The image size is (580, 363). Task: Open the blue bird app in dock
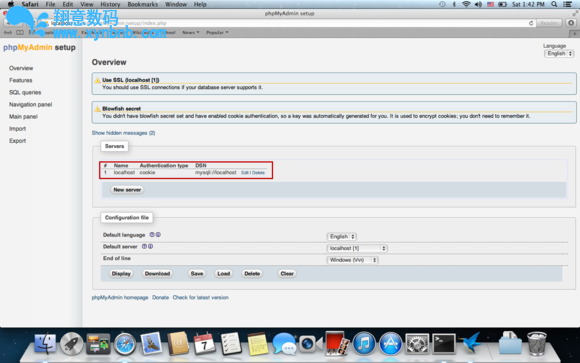470,343
